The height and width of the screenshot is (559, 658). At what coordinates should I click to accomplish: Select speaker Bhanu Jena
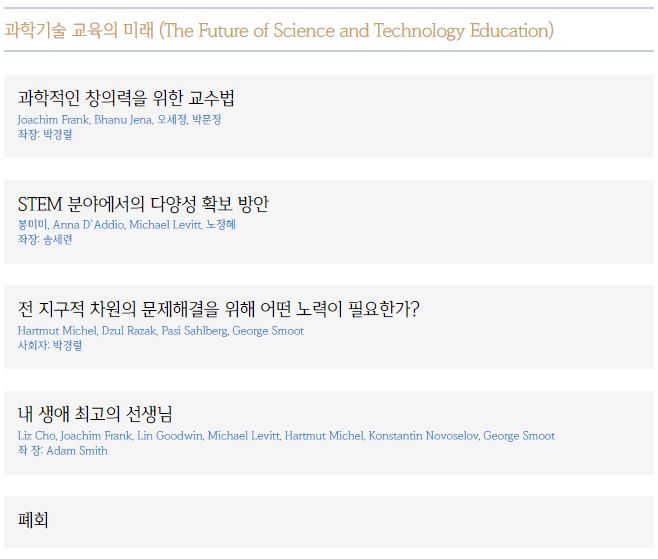point(123,120)
